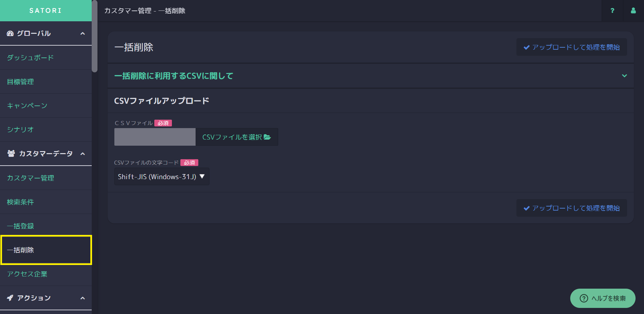644x314 pixels.
Task: Click the アクション rocket icon
Action: [10, 298]
